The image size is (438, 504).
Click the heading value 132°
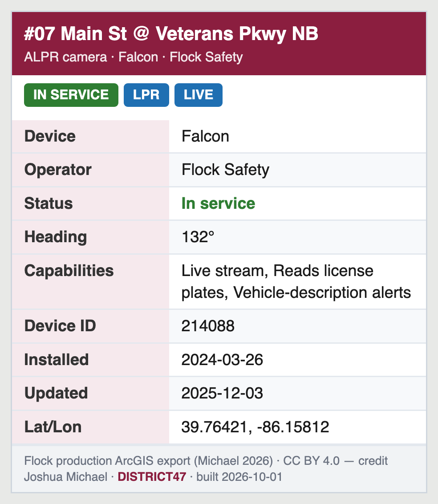point(198,237)
